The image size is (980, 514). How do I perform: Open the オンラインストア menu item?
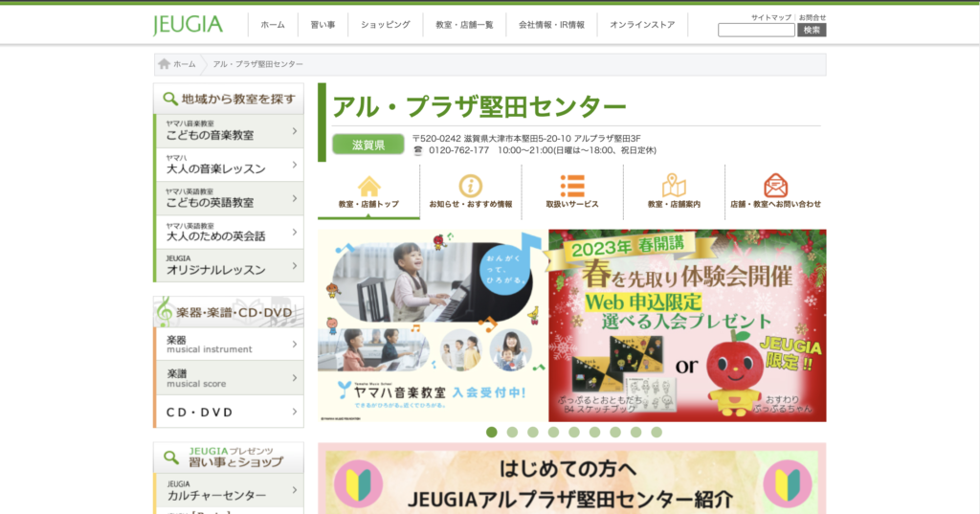click(x=642, y=25)
